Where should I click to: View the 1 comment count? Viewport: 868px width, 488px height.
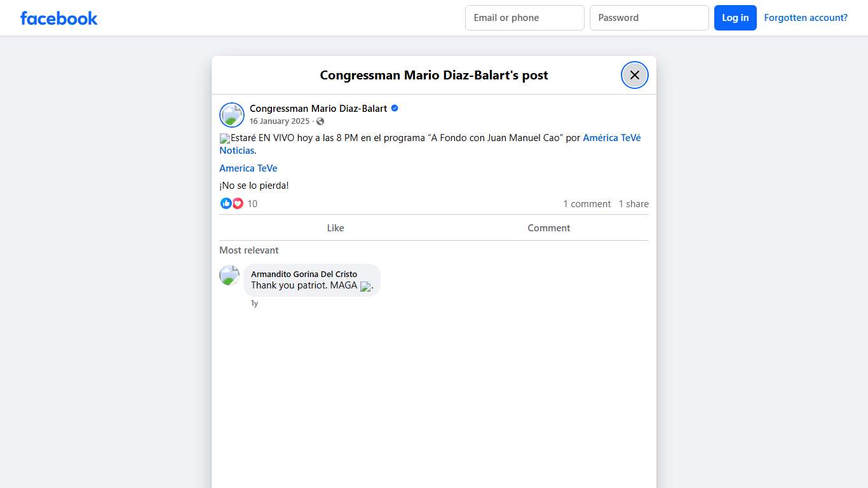coord(587,204)
